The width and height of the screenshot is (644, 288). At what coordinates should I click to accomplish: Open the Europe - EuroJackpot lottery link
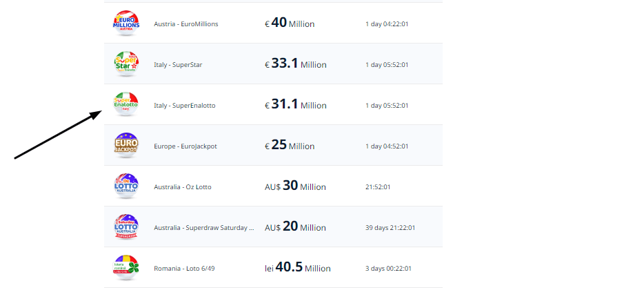[185, 146]
